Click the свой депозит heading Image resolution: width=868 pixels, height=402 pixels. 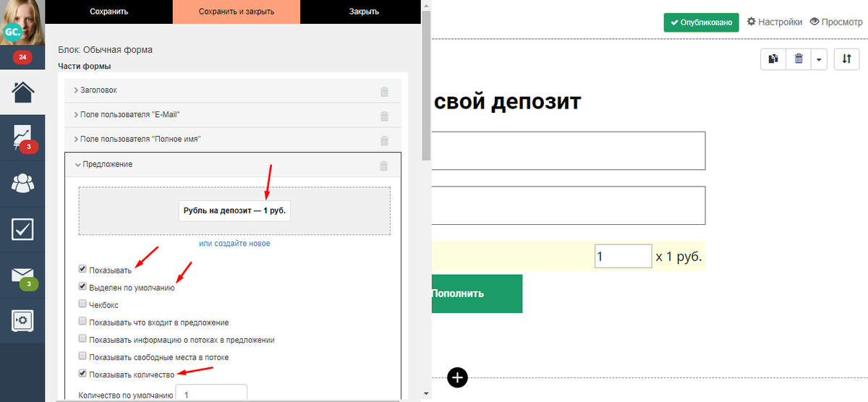[x=506, y=100]
